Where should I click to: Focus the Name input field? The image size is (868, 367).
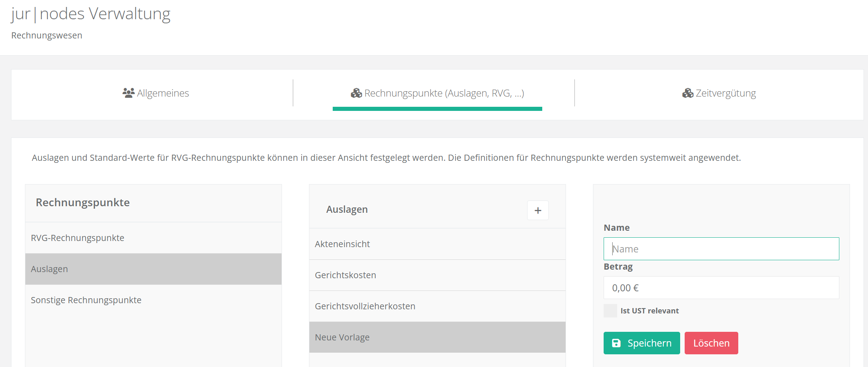[x=721, y=249]
